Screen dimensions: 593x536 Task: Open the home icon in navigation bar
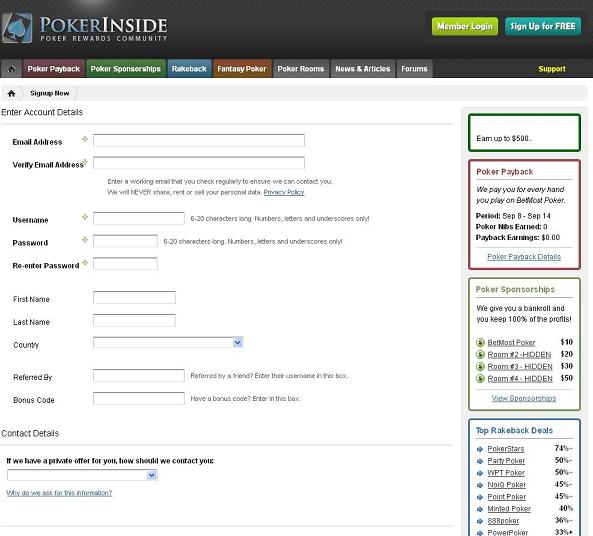11,69
